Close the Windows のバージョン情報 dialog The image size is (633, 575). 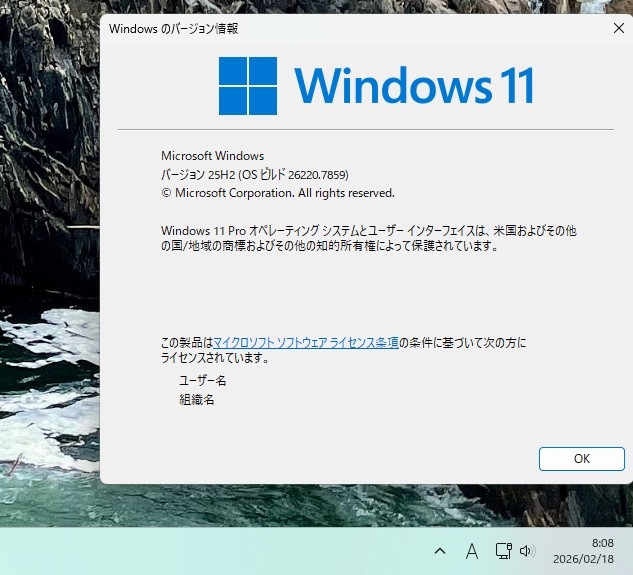pyautogui.click(x=618, y=28)
